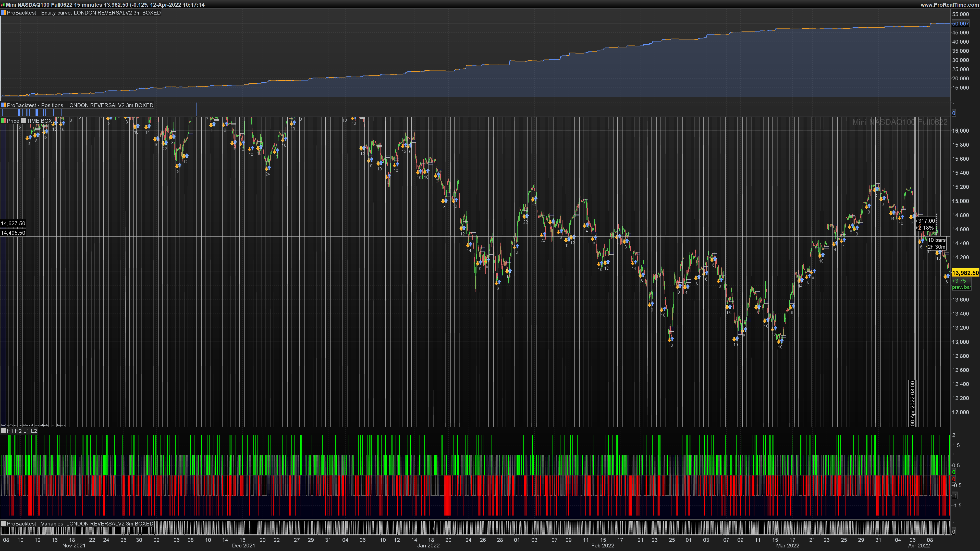Open the ProBacktest Positions label settings
This screenshot has width=980, height=551.
(80, 105)
